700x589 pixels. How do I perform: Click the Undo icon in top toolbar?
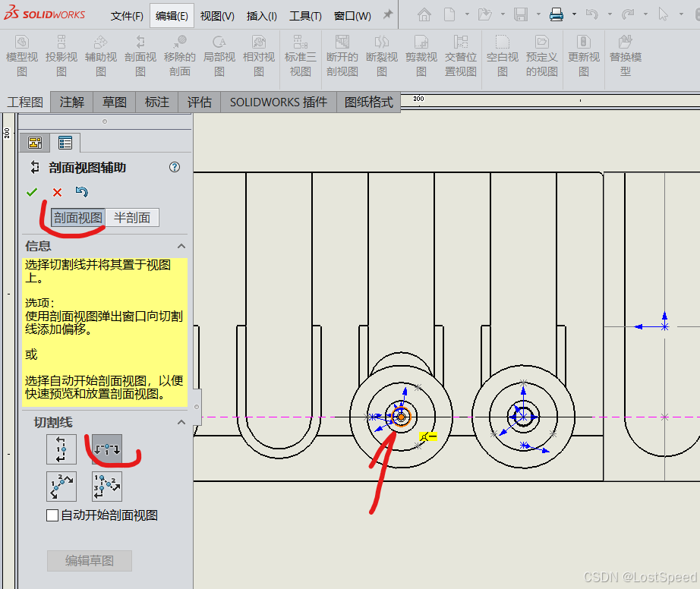(592, 14)
